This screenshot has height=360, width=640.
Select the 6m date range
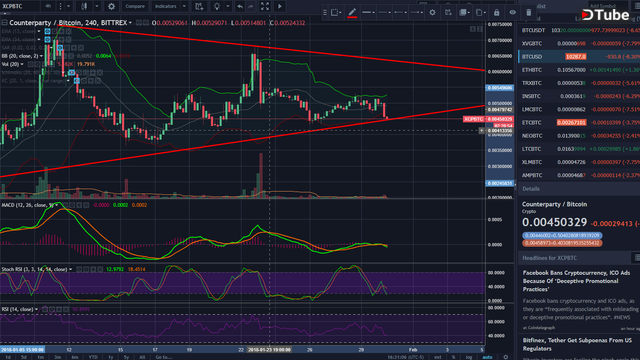coord(75,357)
